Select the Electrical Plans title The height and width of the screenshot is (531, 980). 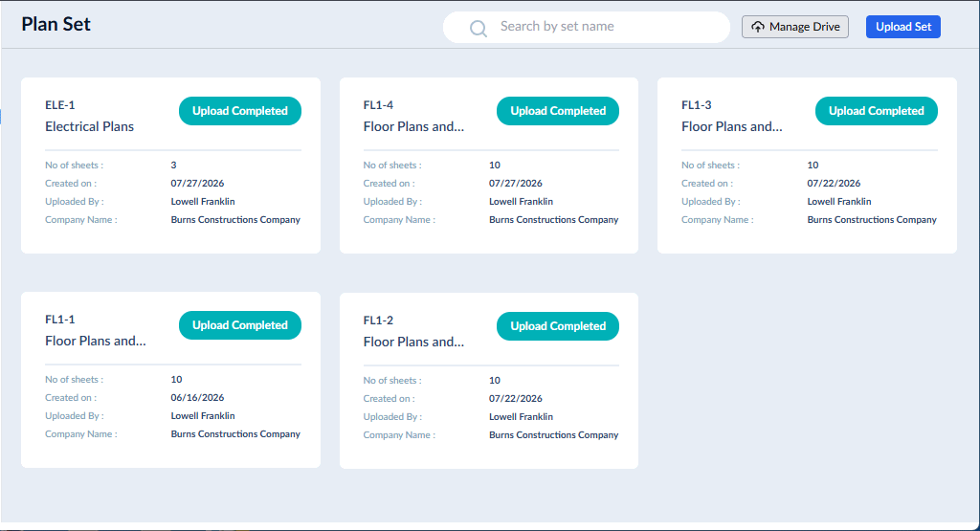(x=89, y=126)
